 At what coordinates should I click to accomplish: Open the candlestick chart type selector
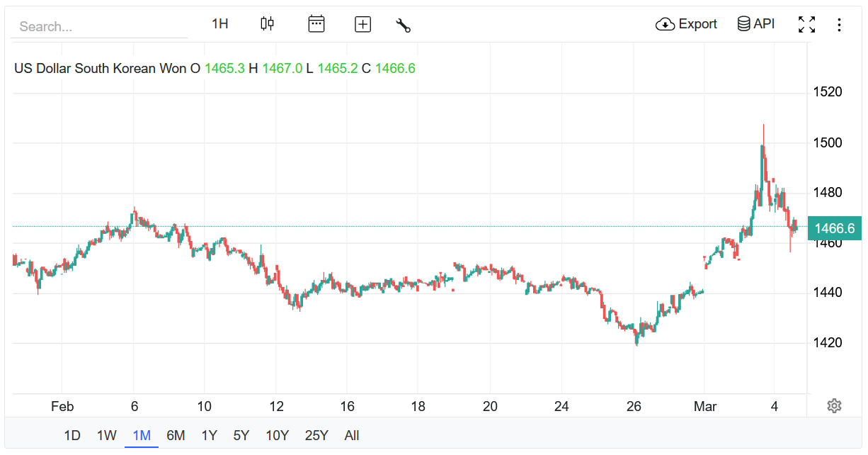267,24
